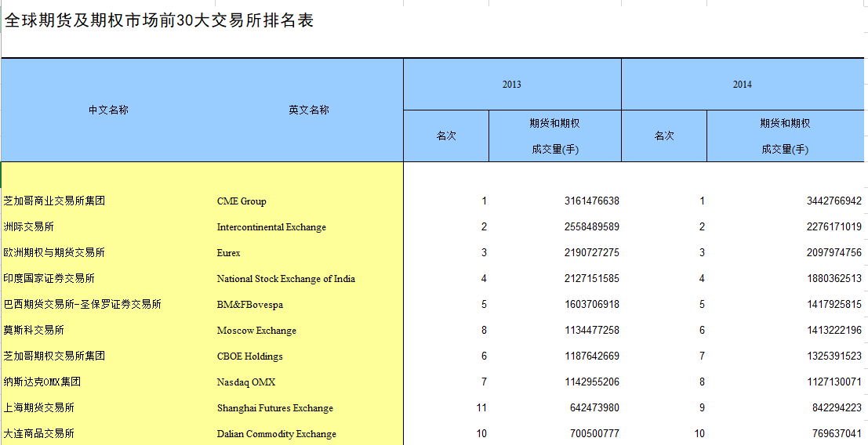Select the title cell 全球期货及期权市场前30大交易所排名表
Image resolution: width=868 pixels, height=445 pixels.
click(159, 20)
